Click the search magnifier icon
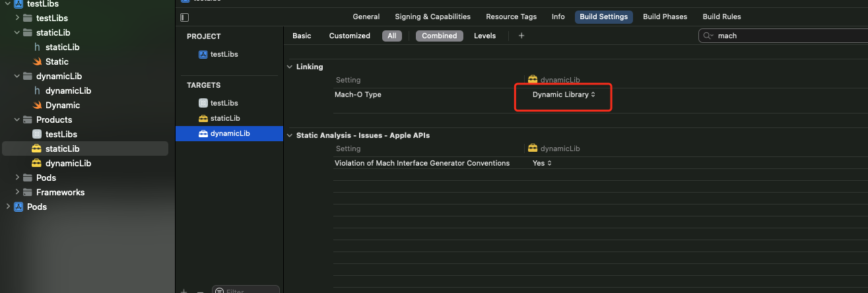This screenshot has width=868, height=293. tap(709, 36)
